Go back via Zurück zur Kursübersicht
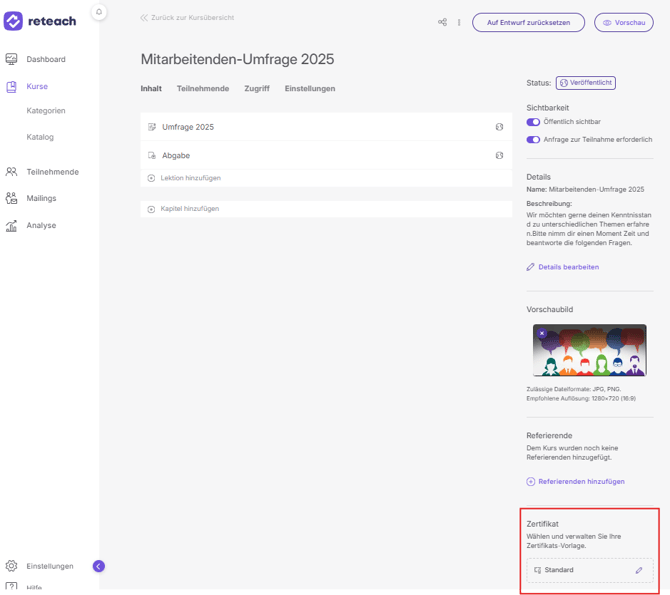The height and width of the screenshot is (595, 670). 187,18
